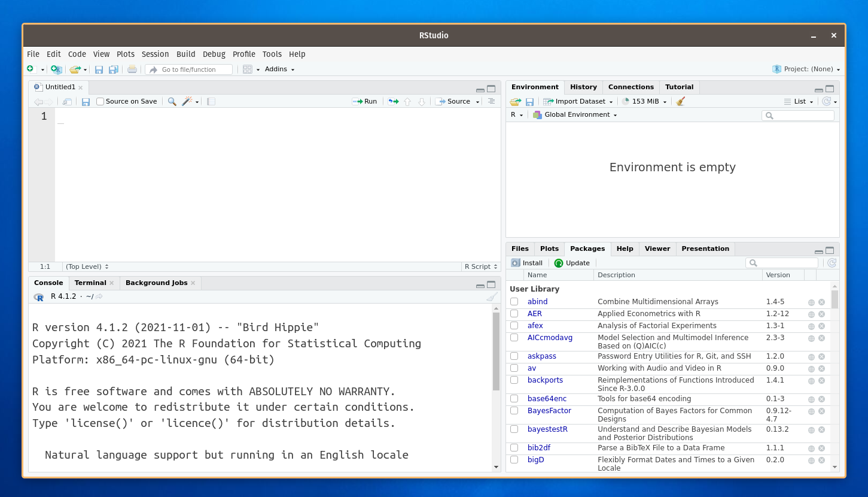The width and height of the screenshot is (868, 497).
Task: Open the BayesFactor package link
Action: [549, 411]
